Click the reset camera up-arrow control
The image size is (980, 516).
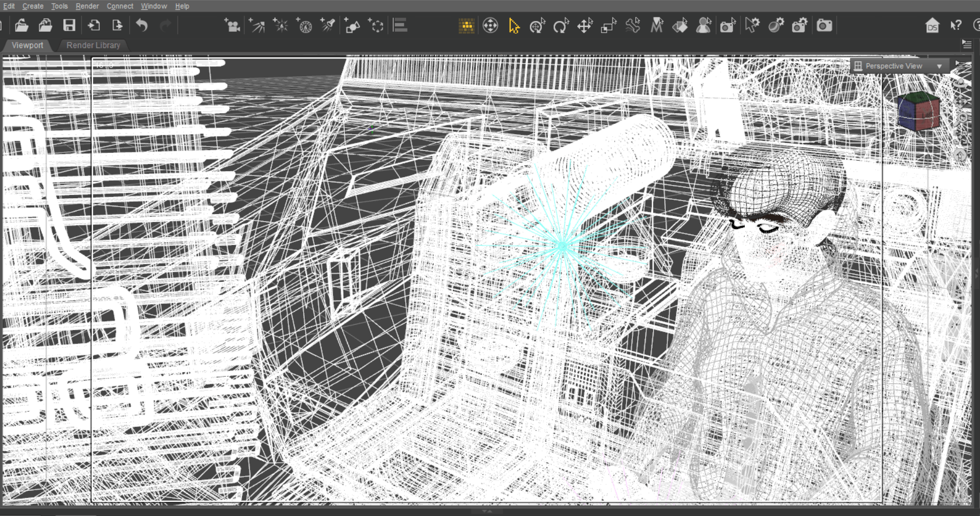click(x=960, y=156)
